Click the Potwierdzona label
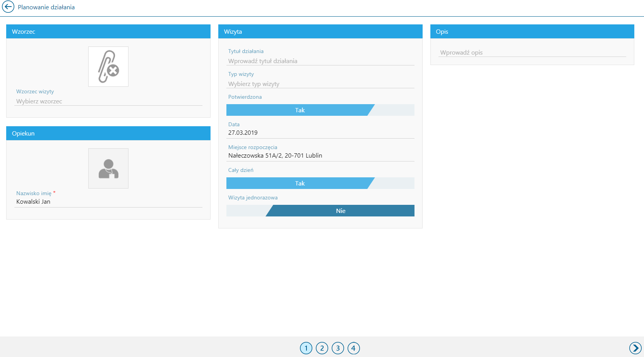The image size is (644, 357). click(245, 97)
